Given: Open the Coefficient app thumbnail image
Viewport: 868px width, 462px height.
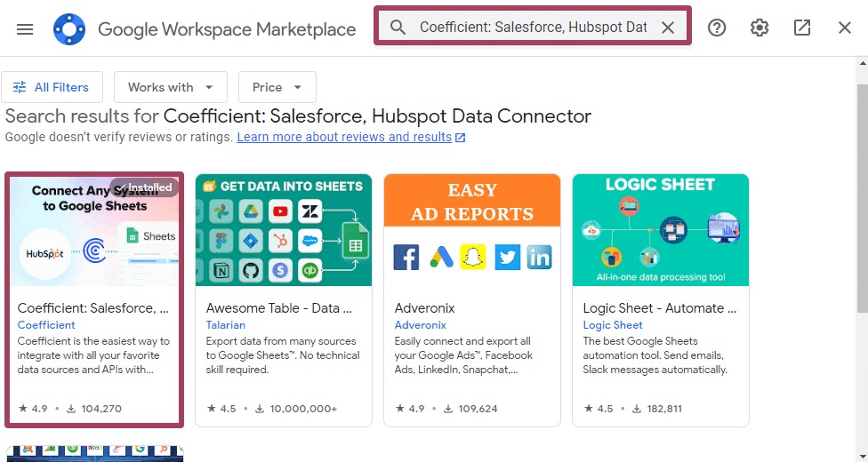Looking at the screenshot, I should tap(94, 231).
